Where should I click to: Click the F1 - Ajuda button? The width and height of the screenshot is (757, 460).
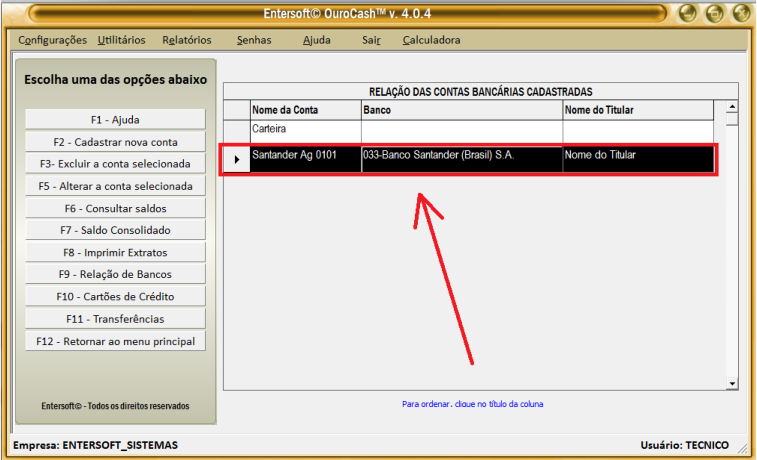(115, 119)
